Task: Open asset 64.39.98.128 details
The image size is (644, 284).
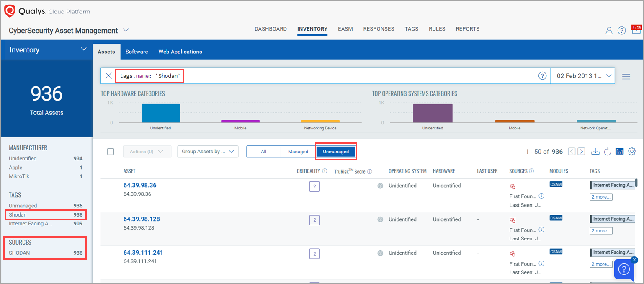Action: pyautogui.click(x=142, y=219)
